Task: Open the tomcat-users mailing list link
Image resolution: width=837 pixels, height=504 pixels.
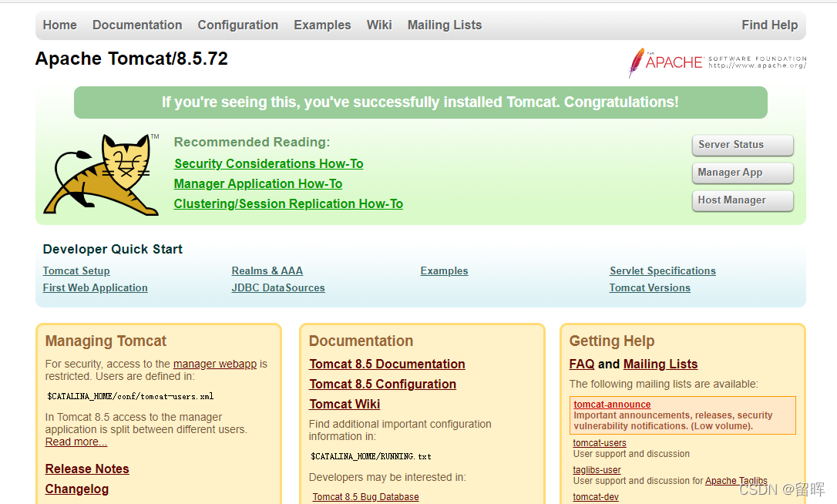Action: 600,443
